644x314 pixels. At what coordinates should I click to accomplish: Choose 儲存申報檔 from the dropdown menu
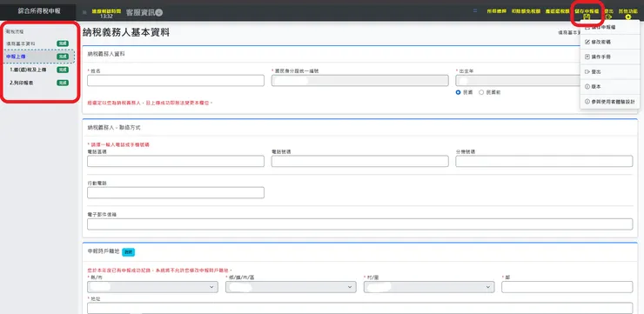tap(609, 27)
